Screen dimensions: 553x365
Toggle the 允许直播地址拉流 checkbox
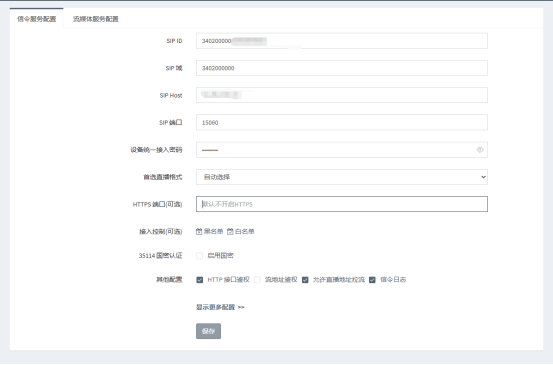click(305, 280)
